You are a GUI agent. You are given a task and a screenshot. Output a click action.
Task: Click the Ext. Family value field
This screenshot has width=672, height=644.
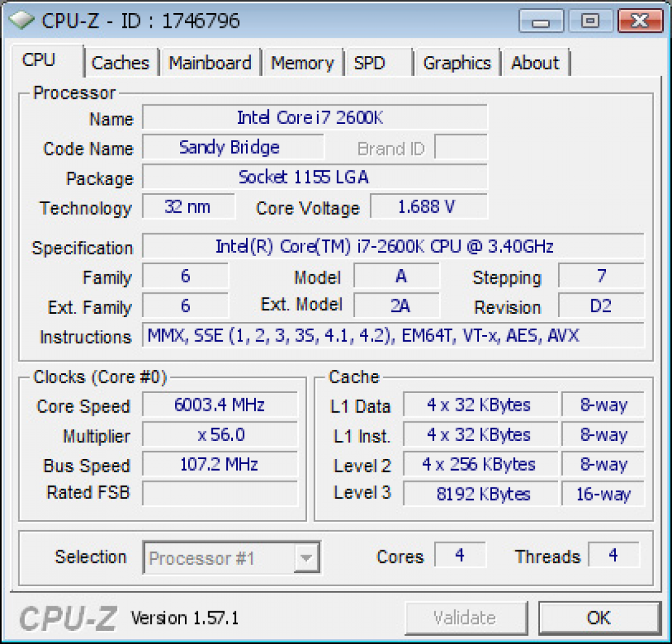pos(185,306)
